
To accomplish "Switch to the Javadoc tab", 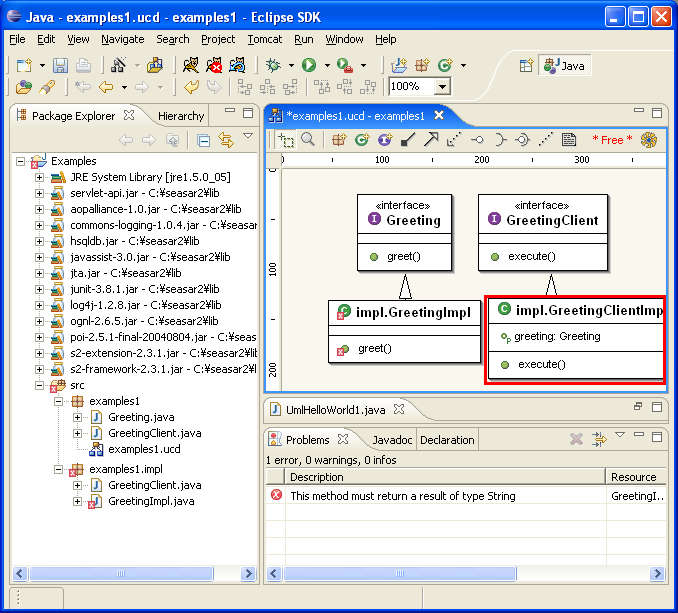I will (x=391, y=440).
